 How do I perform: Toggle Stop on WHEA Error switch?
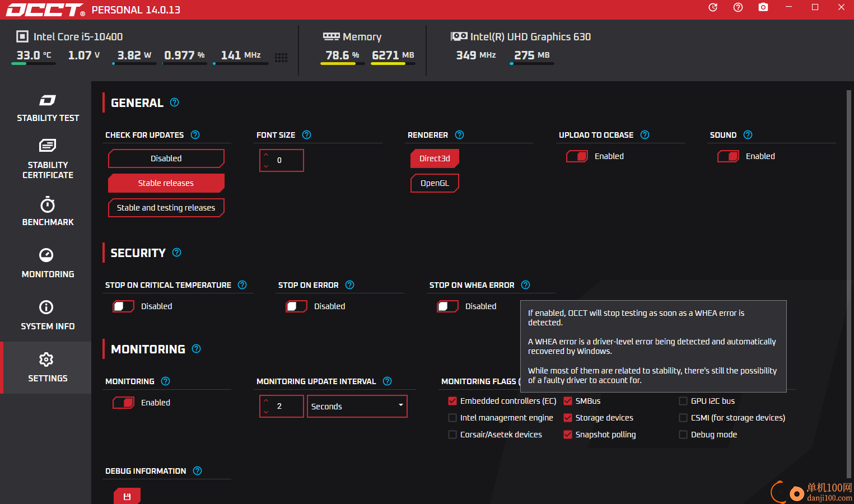tap(447, 306)
